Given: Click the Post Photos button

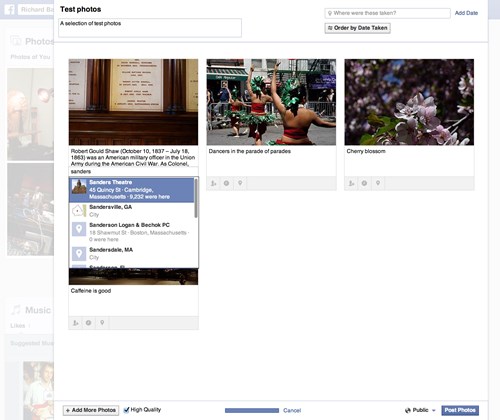Looking at the screenshot, I should coord(460,410).
